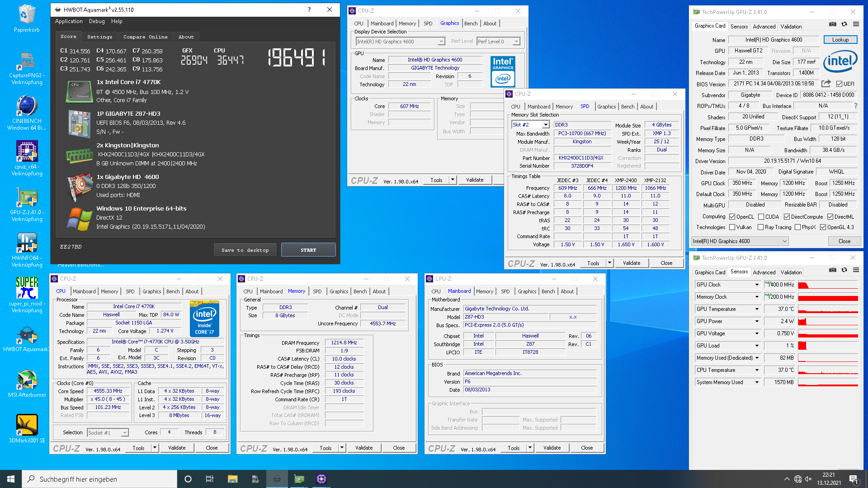This screenshot has width=868, height=488.
Task: Open CapturePNG2 shortcut on desktop
Action: tap(27, 68)
